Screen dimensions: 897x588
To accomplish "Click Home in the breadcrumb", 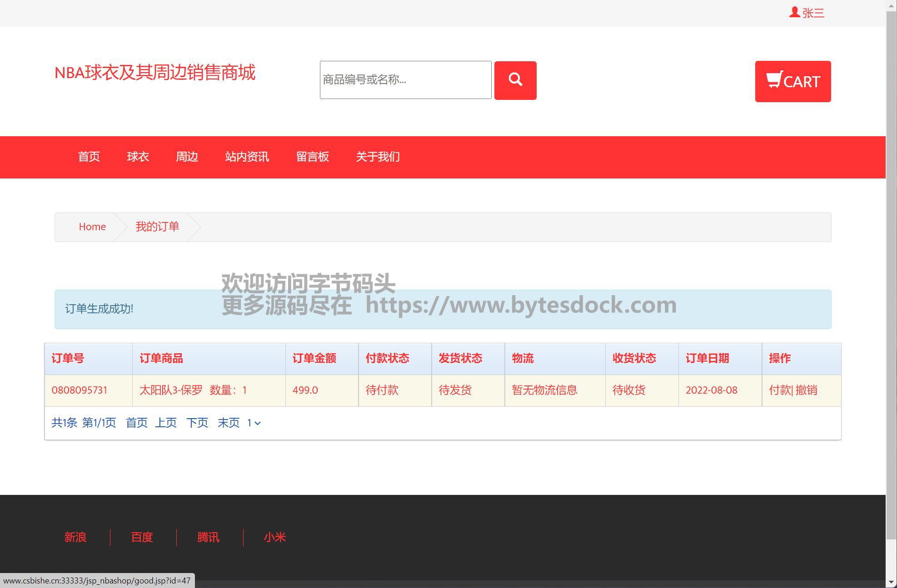I will [92, 227].
